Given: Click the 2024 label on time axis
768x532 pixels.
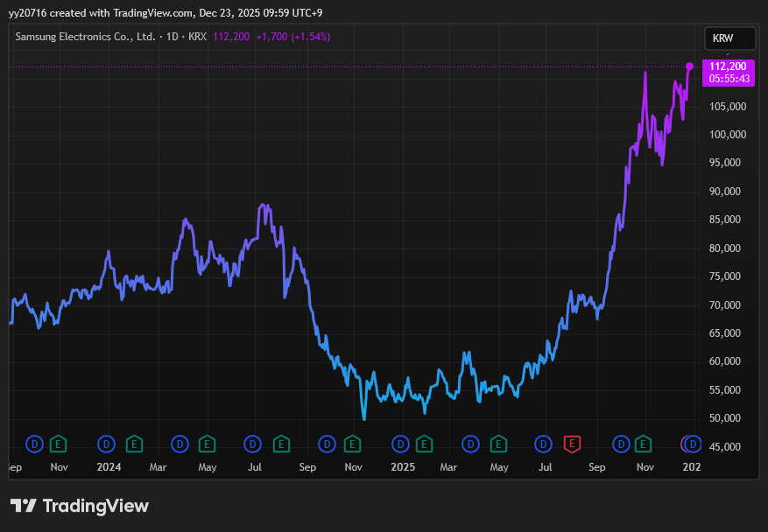Looking at the screenshot, I should point(109,467).
